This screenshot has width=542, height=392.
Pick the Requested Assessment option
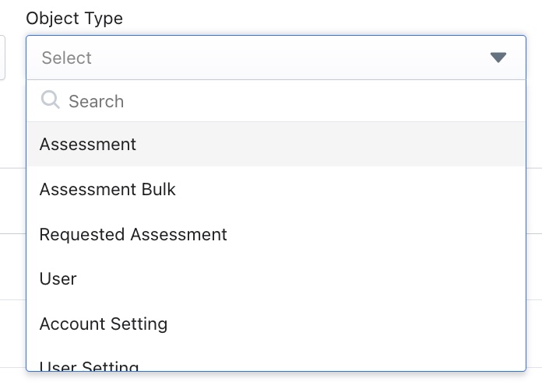click(x=133, y=234)
